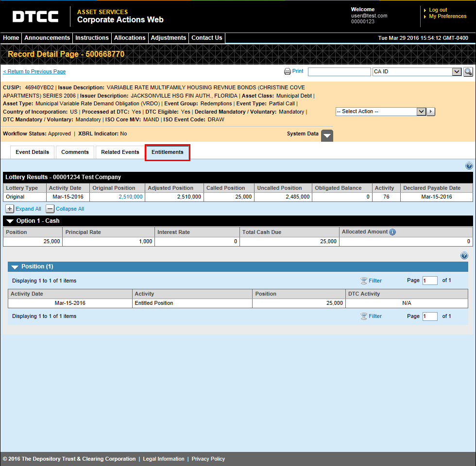The height and width of the screenshot is (466, 476).
Task: Click the Expand All plus icon
Action: click(x=9, y=208)
